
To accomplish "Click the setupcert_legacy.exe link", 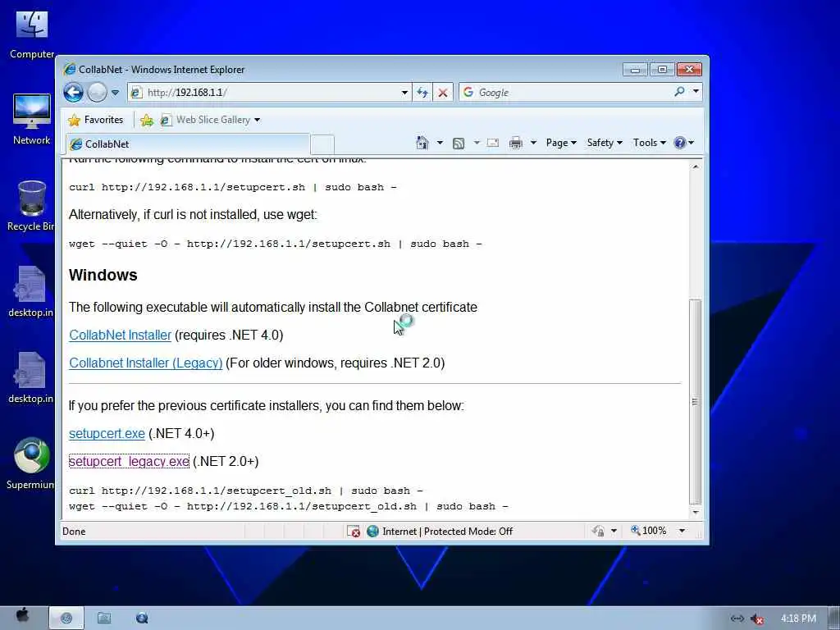I will (129, 461).
